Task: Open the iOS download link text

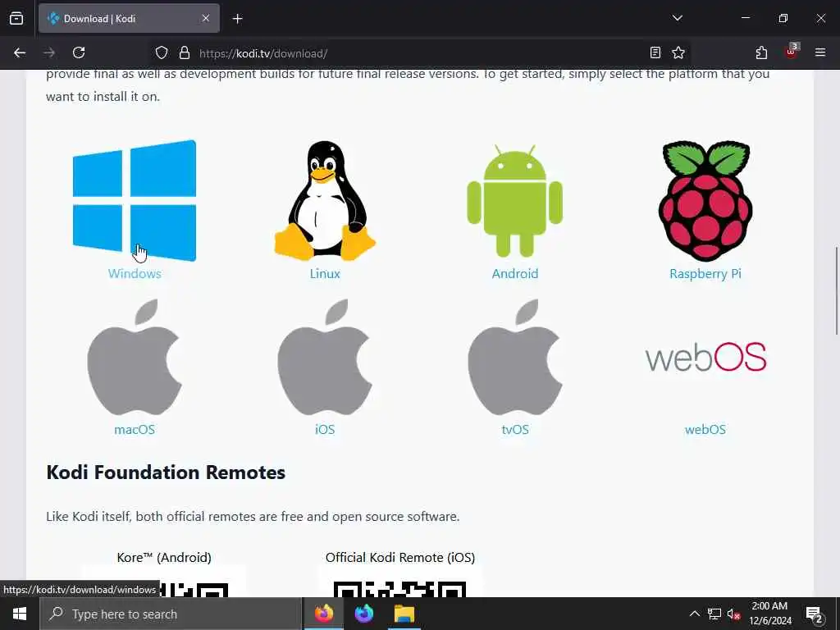Action: [x=325, y=430]
